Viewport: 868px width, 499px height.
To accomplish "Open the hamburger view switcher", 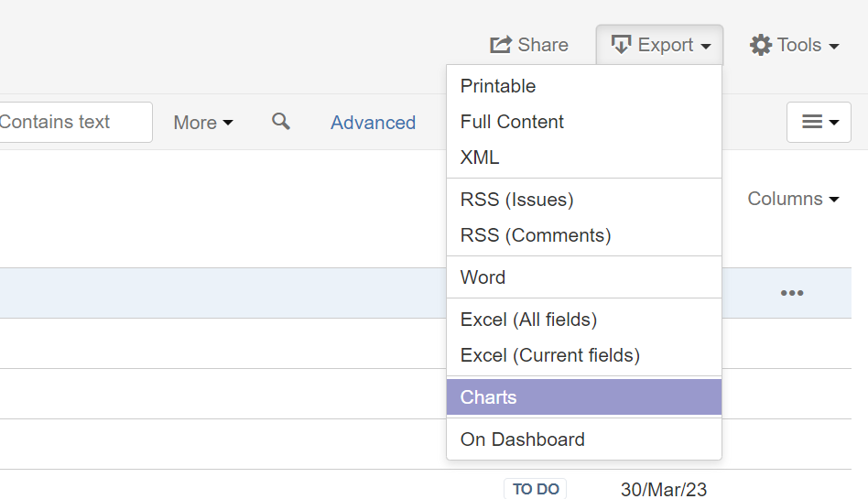I will tap(819, 122).
